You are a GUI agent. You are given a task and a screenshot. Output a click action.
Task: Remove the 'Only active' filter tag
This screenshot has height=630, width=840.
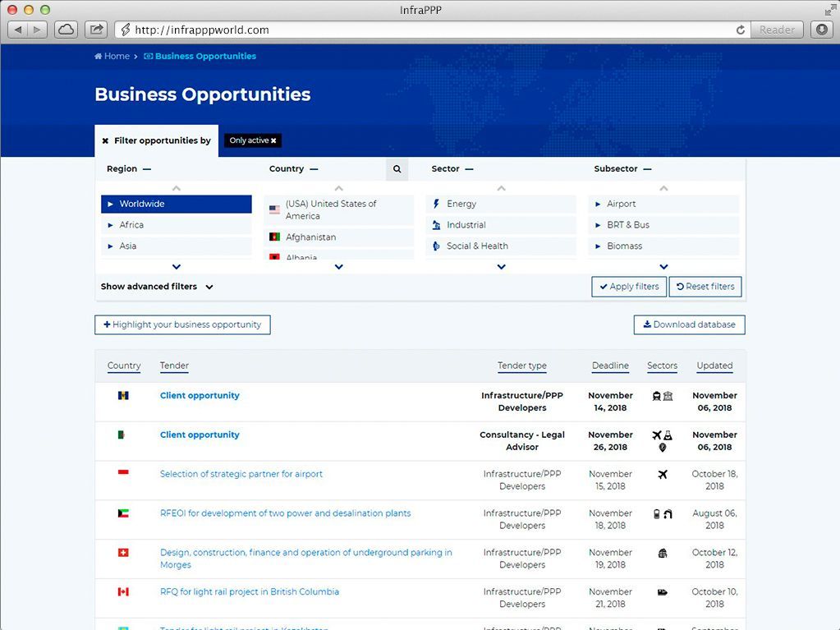click(273, 141)
